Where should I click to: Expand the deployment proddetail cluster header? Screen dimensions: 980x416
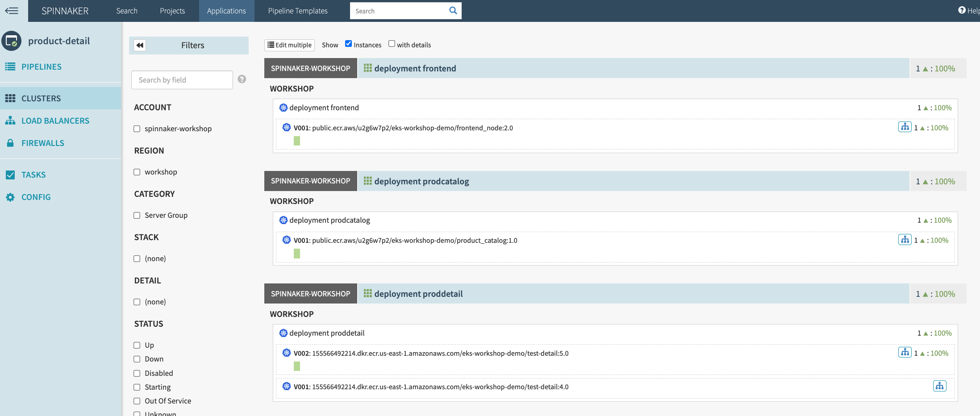pyautogui.click(x=417, y=294)
